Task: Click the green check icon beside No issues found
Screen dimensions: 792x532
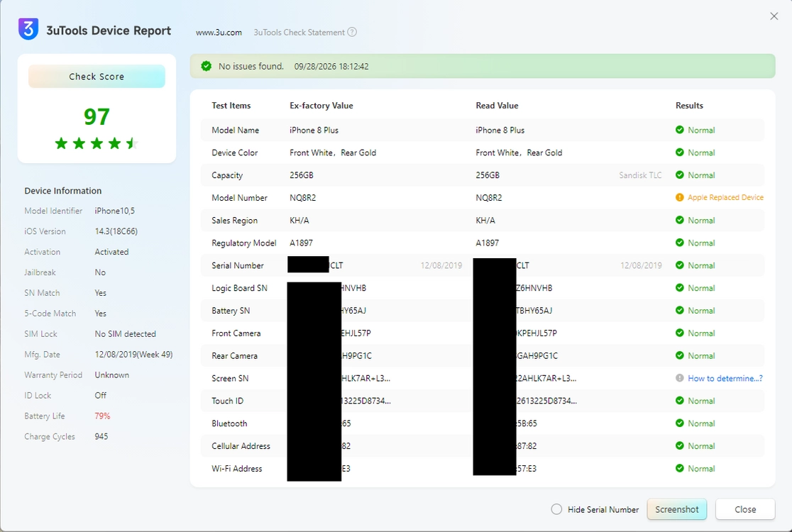Action: [206, 66]
